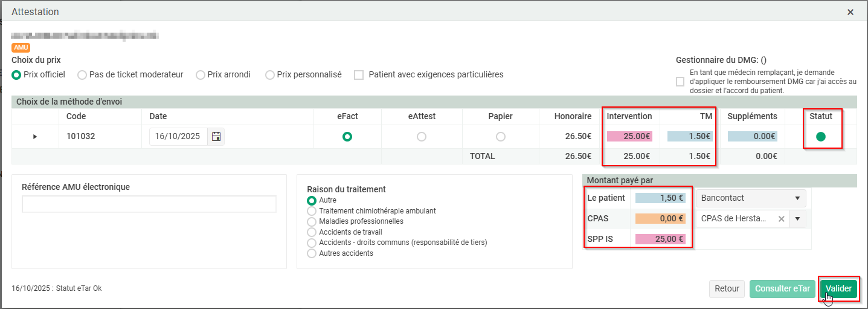This screenshot has width=868, height=309.
Task: Enable the DMG reimbursement request checkbox
Action: click(680, 82)
